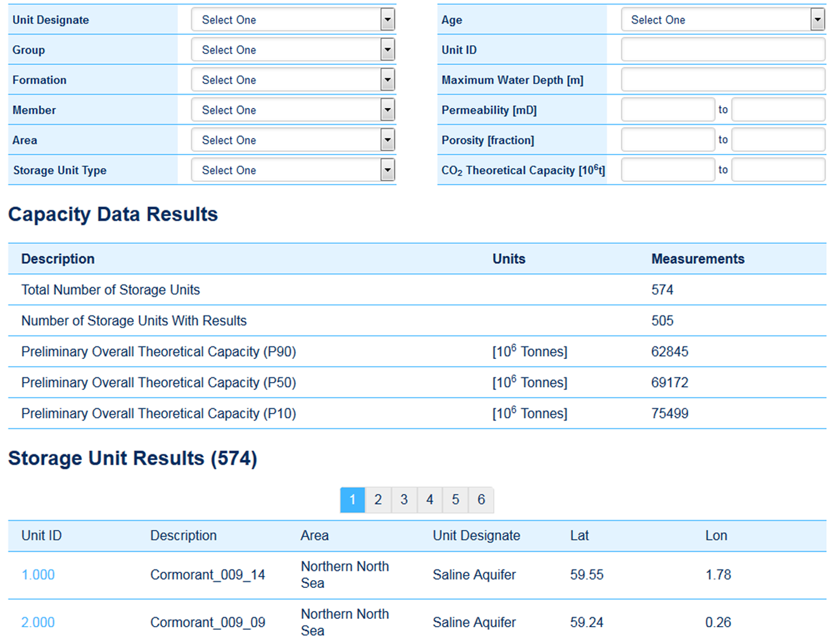Click the CO2 Theoretical Capacity maximum field
Image resolution: width=835 pixels, height=644 pixels.
click(778, 171)
